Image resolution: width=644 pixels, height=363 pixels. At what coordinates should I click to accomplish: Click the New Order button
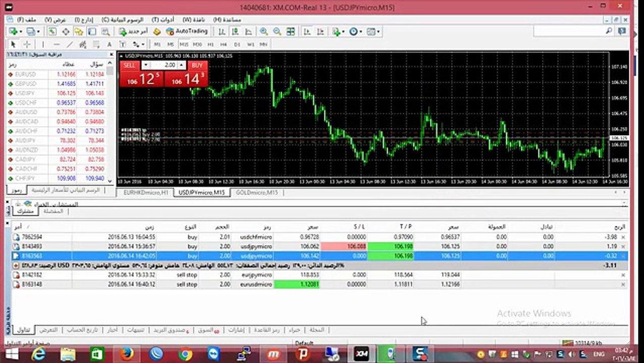click(x=134, y=31)
